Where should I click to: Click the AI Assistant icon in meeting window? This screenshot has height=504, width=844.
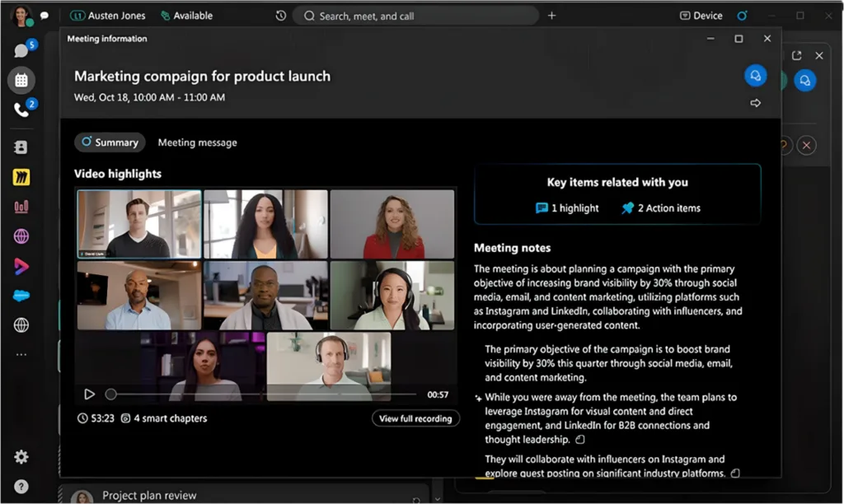756,75
